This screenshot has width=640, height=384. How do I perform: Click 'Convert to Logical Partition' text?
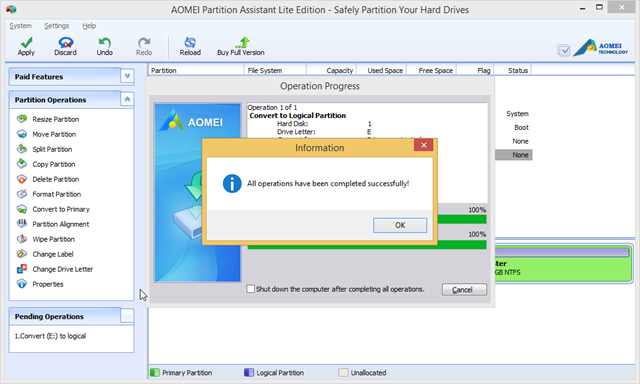[x=298, y=115]
